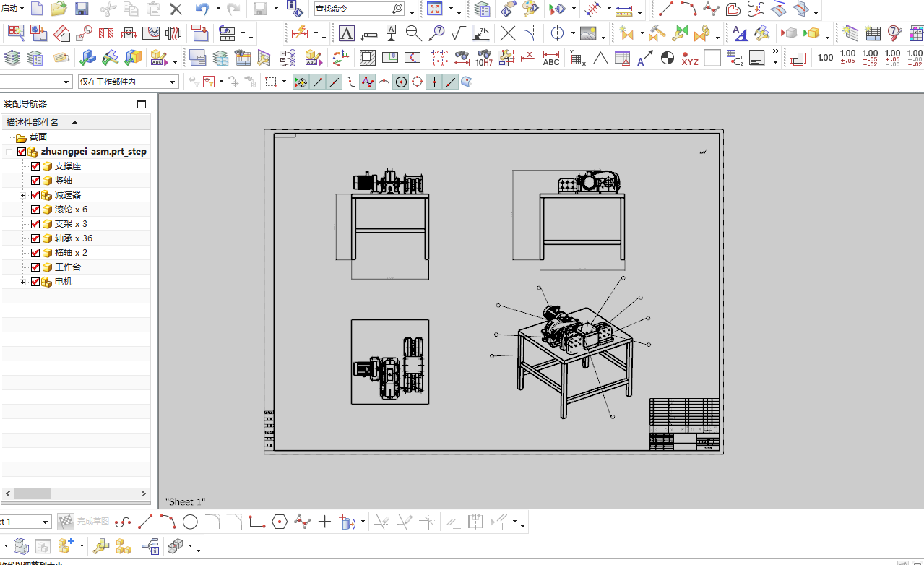Image resolution: width=924 pixels, height=565 pixels.
Task: Select the Note text tool (A icon)
Action: (x=347, y=33)
